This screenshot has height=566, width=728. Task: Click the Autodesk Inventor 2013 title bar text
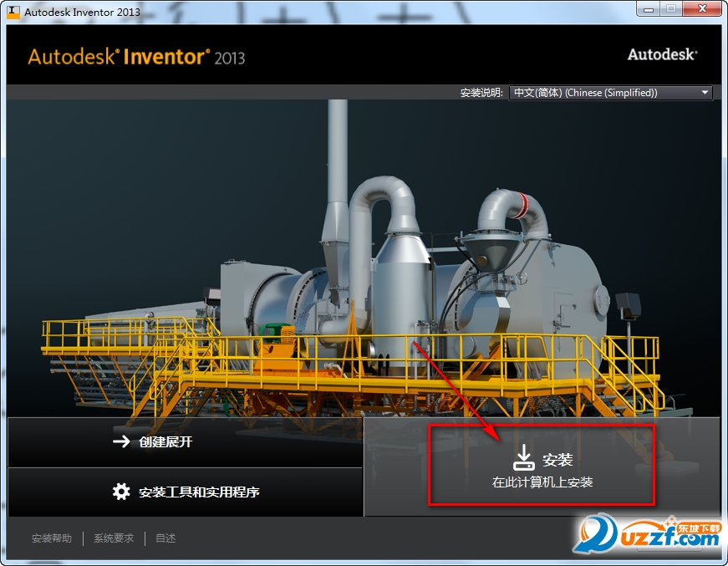82,12
